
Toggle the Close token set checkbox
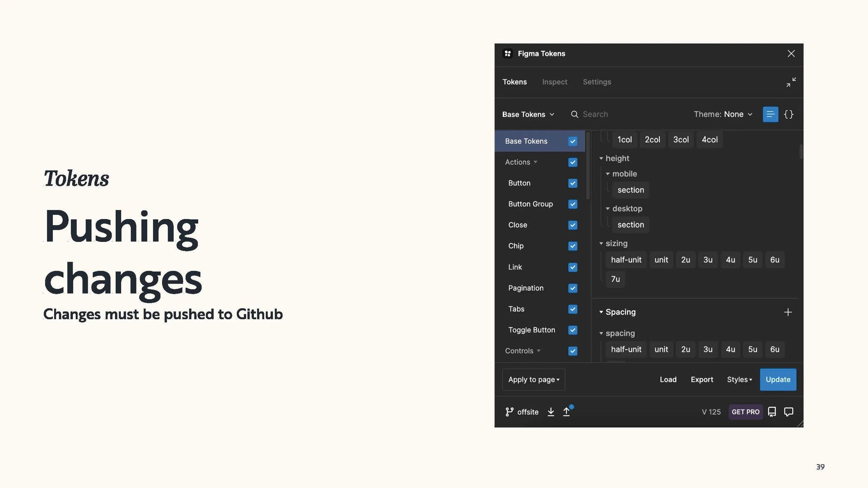573,225
